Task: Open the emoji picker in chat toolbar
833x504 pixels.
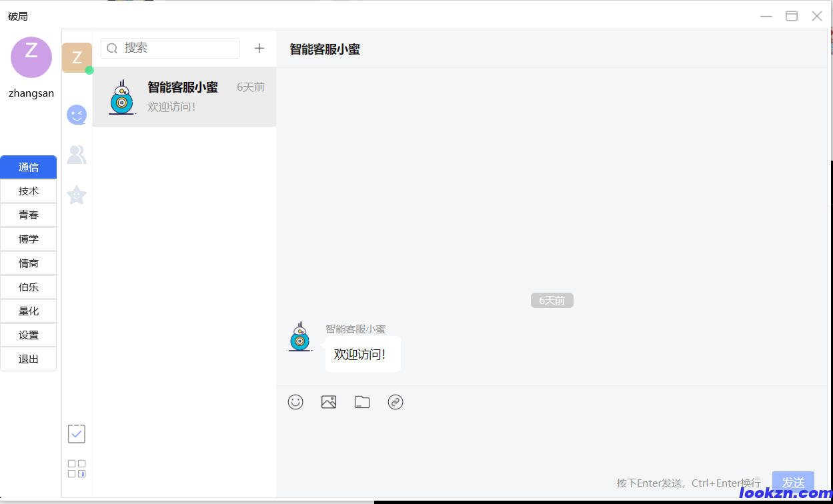Action: click(295, 401)
